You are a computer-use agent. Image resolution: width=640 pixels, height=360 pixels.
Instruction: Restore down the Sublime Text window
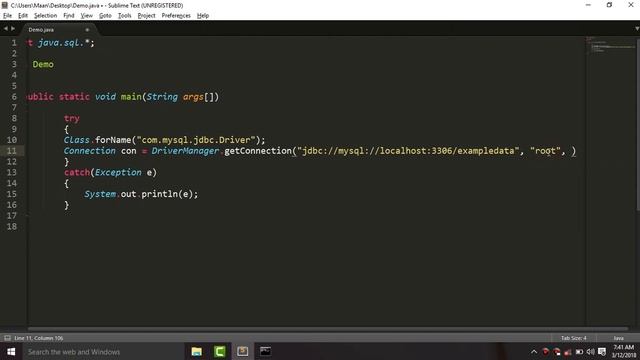point(609,5)
